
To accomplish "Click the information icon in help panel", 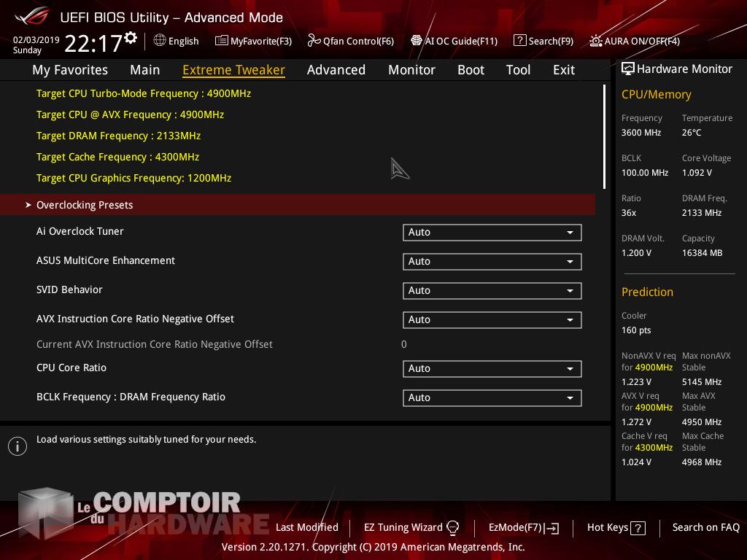I will coord(18,446).
